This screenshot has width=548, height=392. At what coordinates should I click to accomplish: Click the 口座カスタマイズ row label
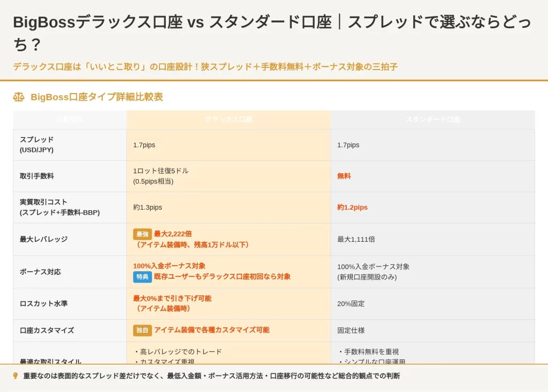click(47, 330)
